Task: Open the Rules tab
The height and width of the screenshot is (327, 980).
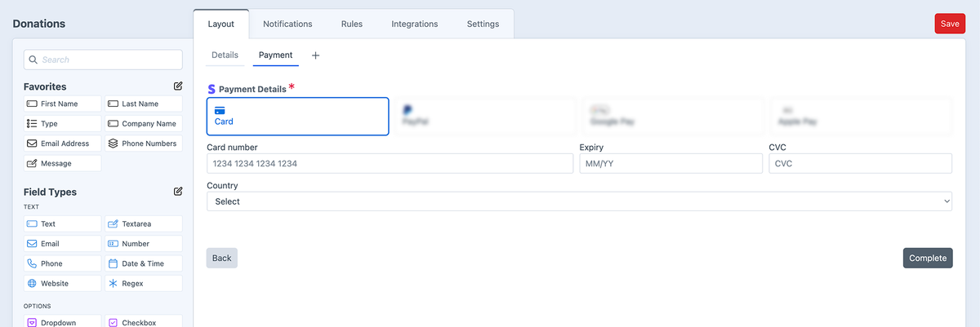Action: click(352, 24)
